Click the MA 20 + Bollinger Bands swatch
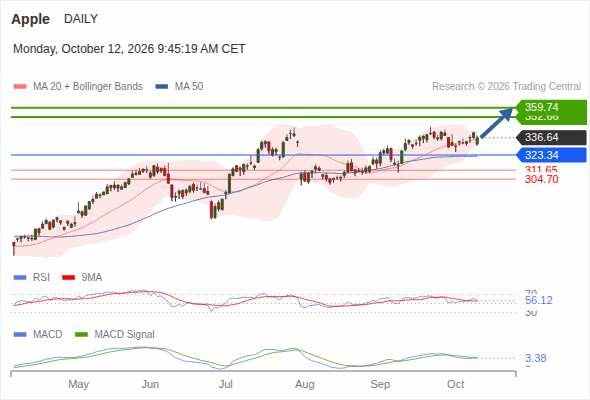 coord(20,87)
